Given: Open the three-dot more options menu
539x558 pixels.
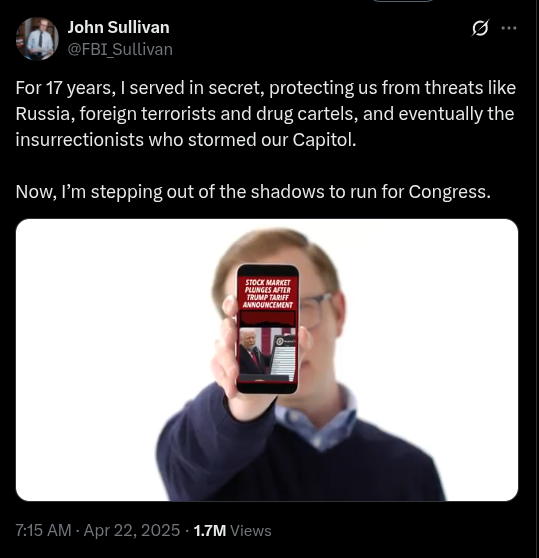Looking at the screenshot, I should coord(509,28).
